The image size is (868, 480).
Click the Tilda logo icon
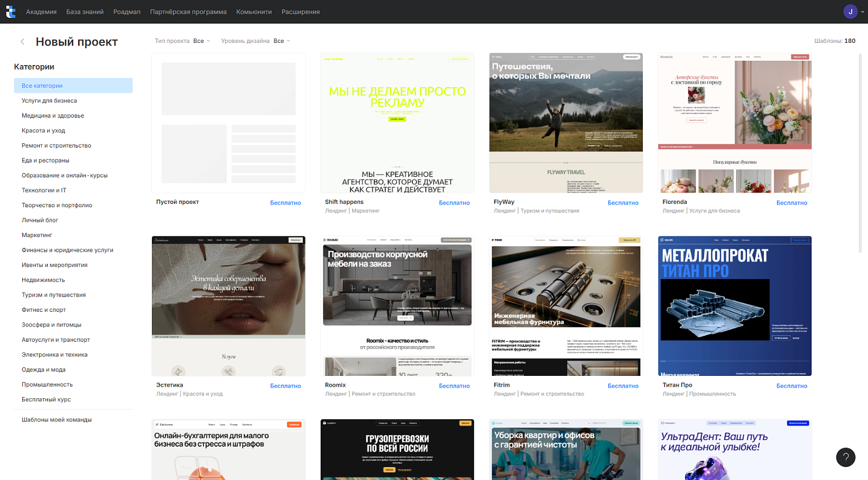coord(11,12)
